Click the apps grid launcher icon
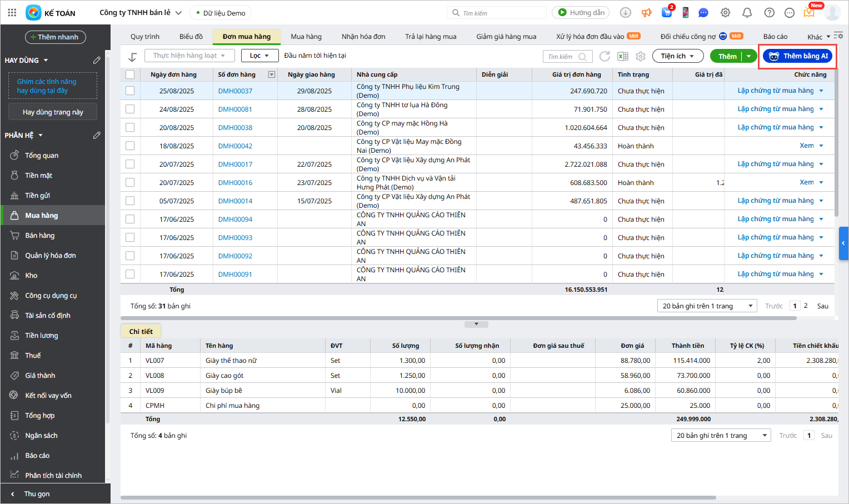The height and width of the screenshot is (504, 849). [x=12, y=12]
